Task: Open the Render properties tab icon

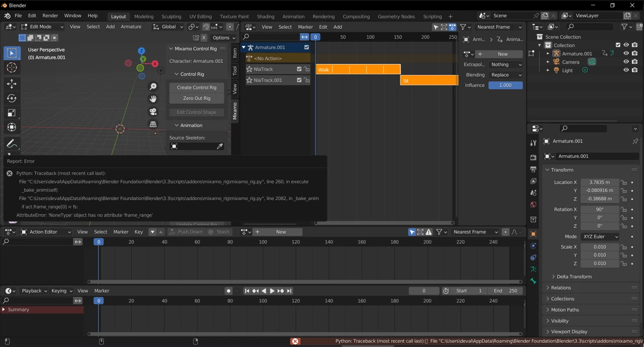Action: click(x=533, y=158)
